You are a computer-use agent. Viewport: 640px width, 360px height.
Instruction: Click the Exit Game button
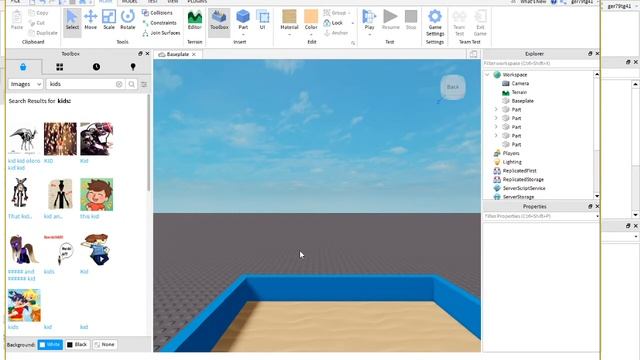pos(480,23)
